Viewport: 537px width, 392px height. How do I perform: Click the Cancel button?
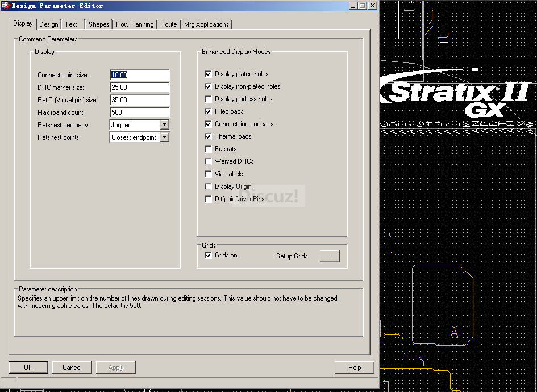coord(72,368)
